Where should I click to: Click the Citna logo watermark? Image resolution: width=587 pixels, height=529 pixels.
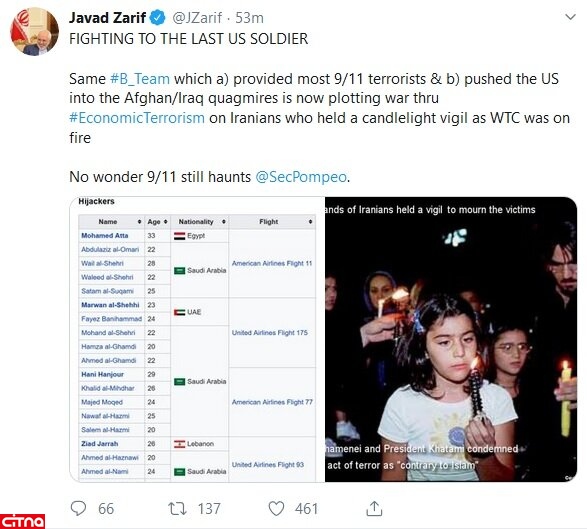pos(22,521)
